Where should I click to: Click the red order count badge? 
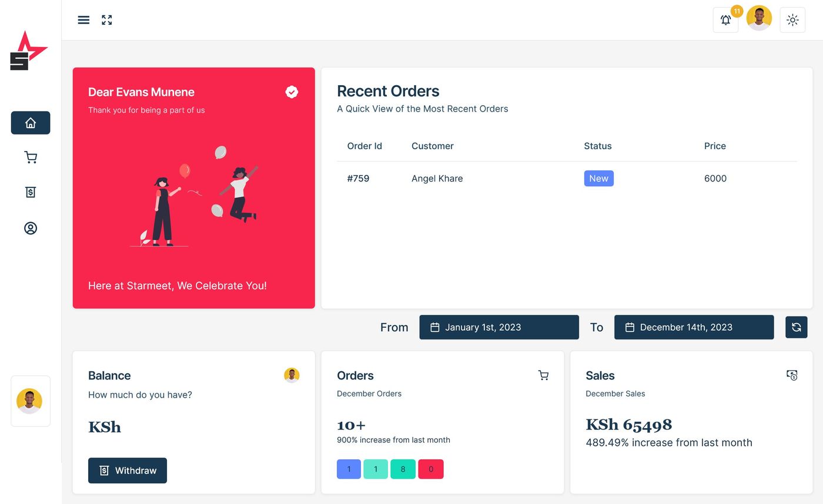pyautogui.click(x=431, y=469)
